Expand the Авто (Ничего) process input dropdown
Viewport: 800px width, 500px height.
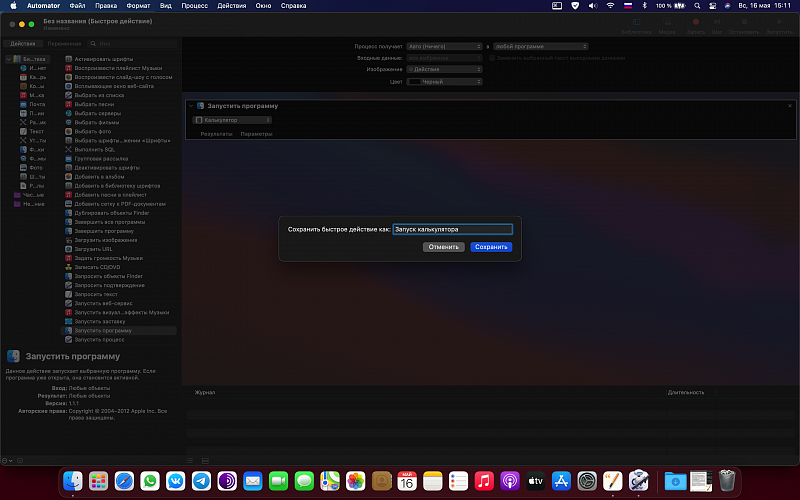coord(444,46)
